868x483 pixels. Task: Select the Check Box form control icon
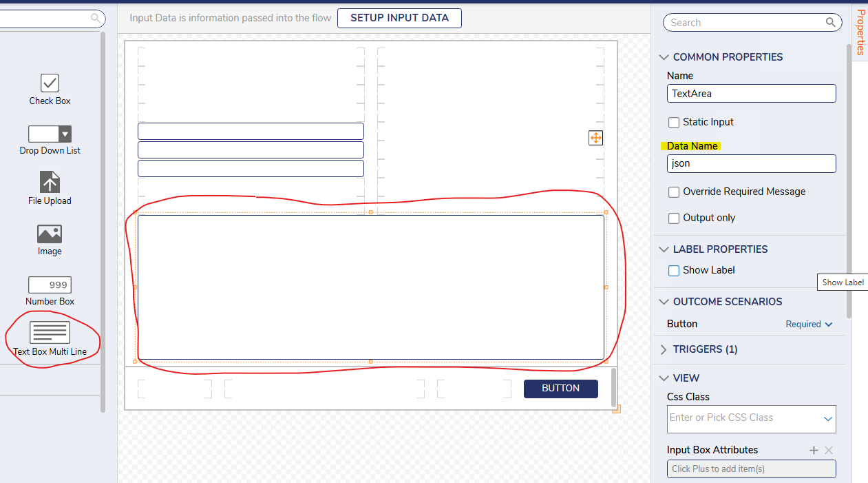(50, 83)
